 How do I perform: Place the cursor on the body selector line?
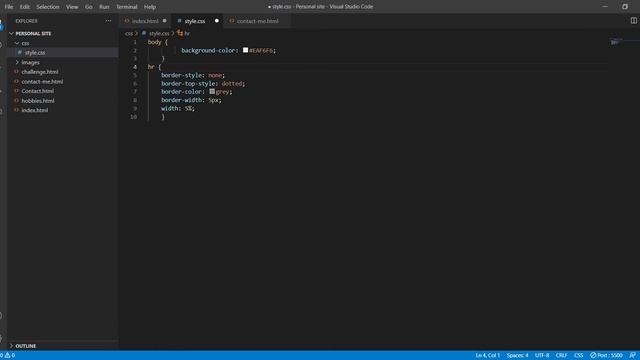point(158,42)
